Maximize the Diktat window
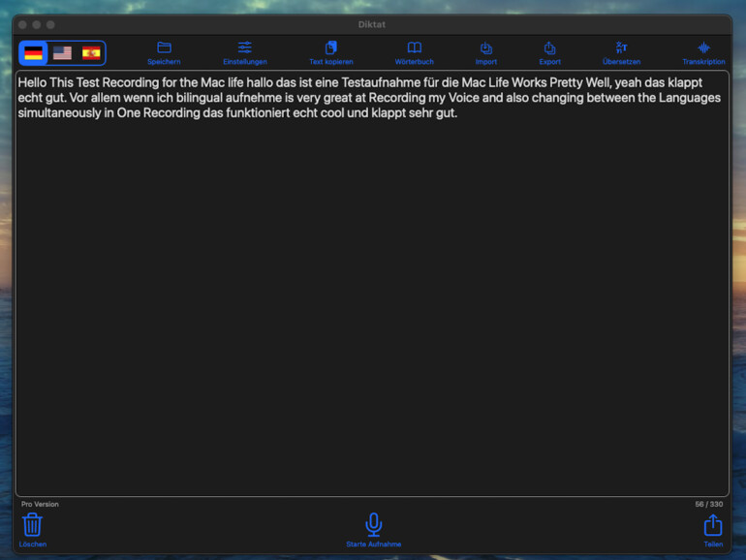 [50, 25]
